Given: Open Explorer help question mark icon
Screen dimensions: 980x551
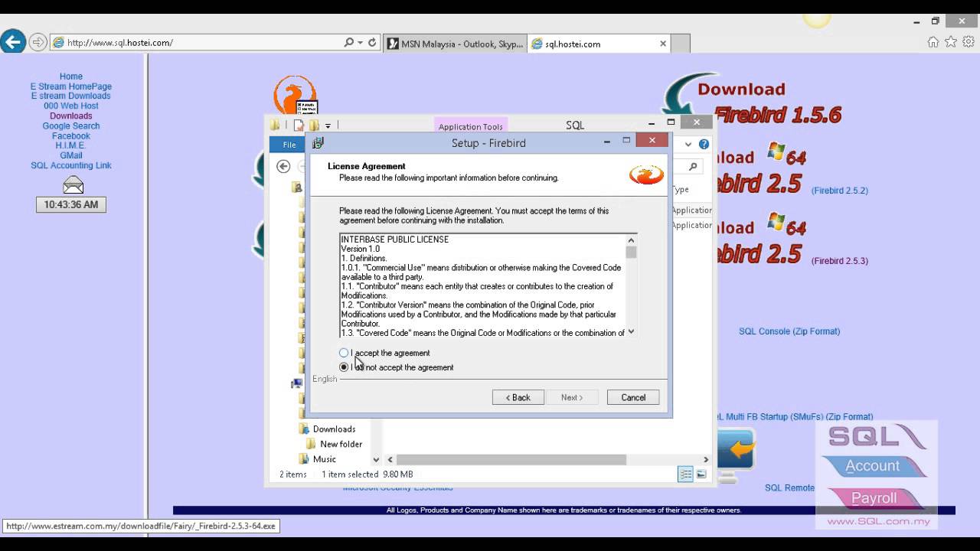Looking at the screenshot, I should pos(704,144).
